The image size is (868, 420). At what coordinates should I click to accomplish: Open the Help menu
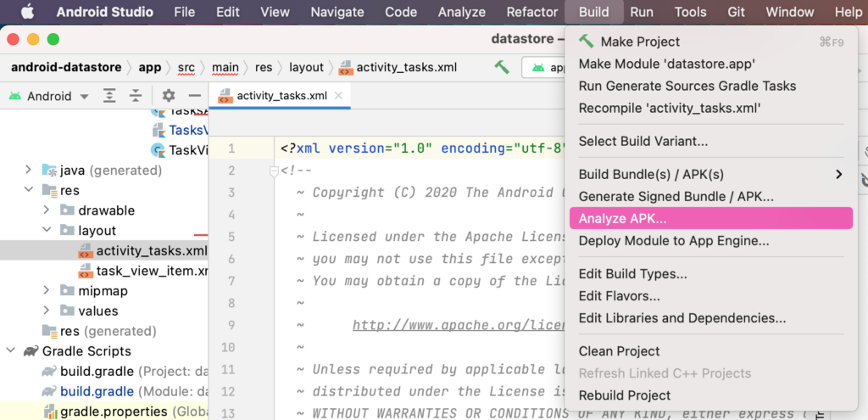tap(848, 12)
